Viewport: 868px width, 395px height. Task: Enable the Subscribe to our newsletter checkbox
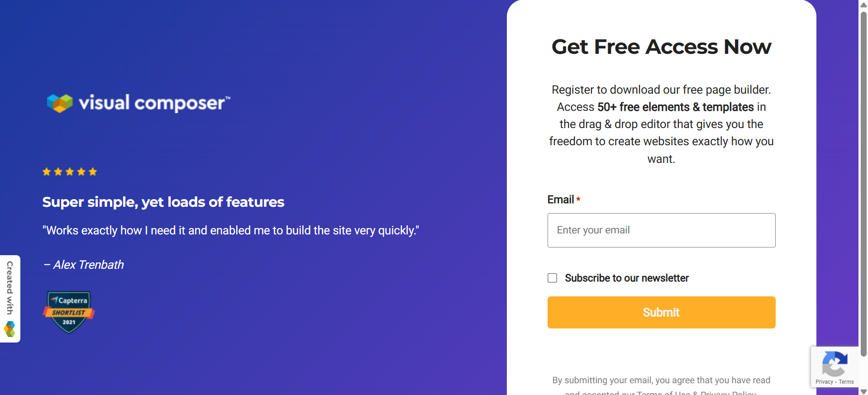coord(552,278)
